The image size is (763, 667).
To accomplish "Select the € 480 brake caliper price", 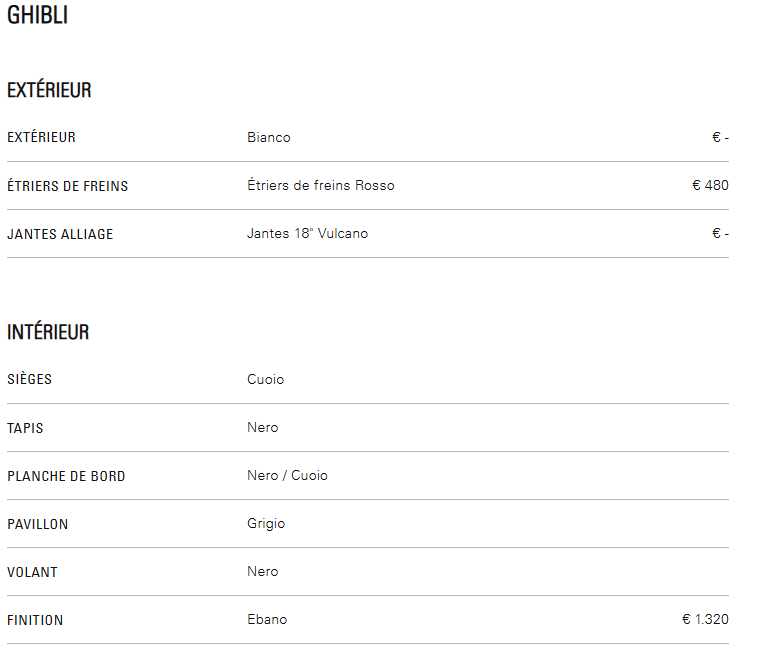I will click(x=710, y=185).
